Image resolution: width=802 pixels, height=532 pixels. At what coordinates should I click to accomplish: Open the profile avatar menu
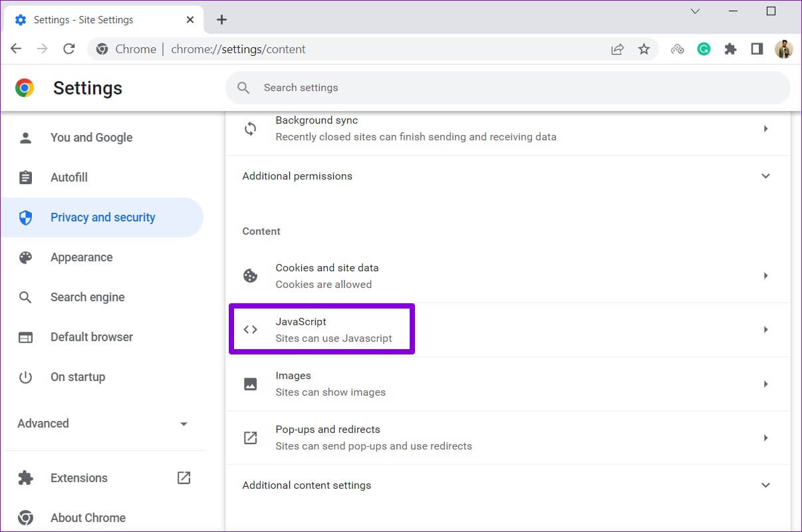tap(783, 49)
